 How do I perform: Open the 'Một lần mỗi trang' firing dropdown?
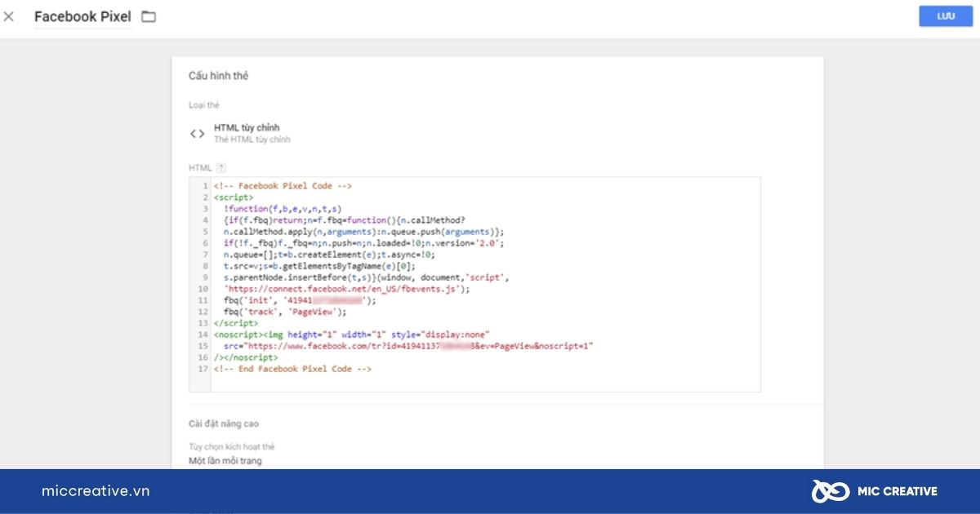(x=225, y=461)
